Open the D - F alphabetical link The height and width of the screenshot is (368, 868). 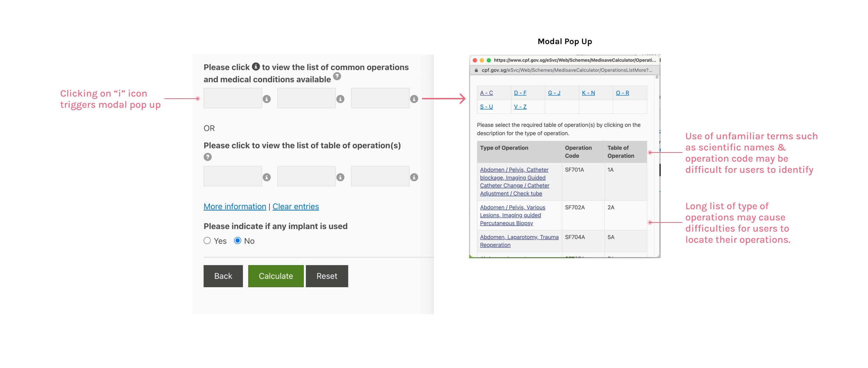pos(520,93)
